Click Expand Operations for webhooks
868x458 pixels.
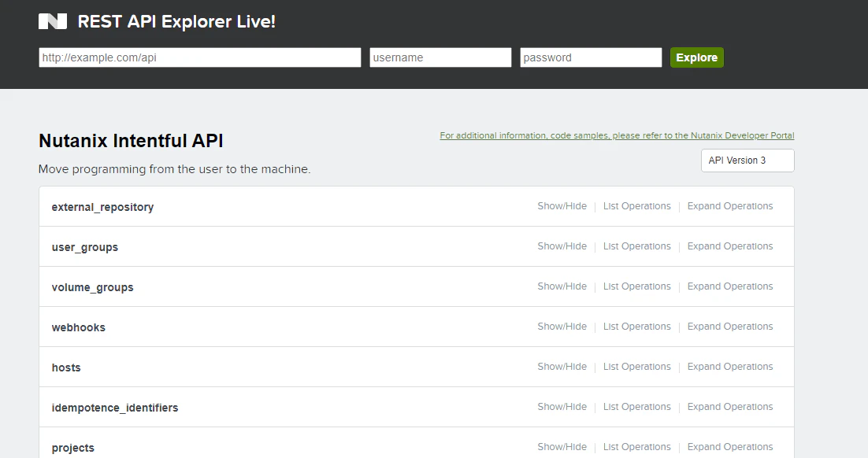729,327
